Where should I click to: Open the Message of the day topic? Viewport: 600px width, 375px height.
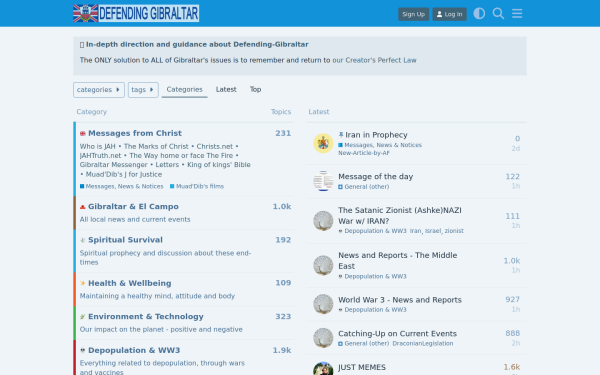pyautogui.click(x=375, y=176)
